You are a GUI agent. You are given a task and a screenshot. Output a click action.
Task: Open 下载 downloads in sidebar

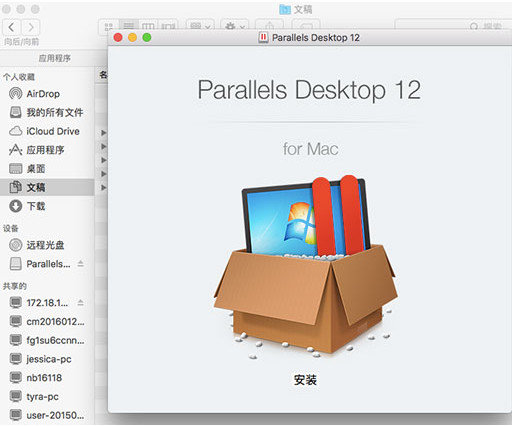47,206
